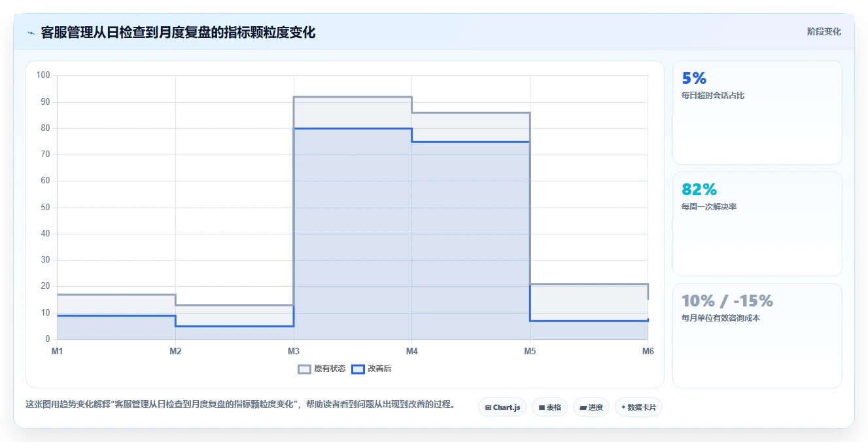The image size is (868, 442).
Task: Click the icon inside the 表格 tag
Action: (x=542, y=407)
